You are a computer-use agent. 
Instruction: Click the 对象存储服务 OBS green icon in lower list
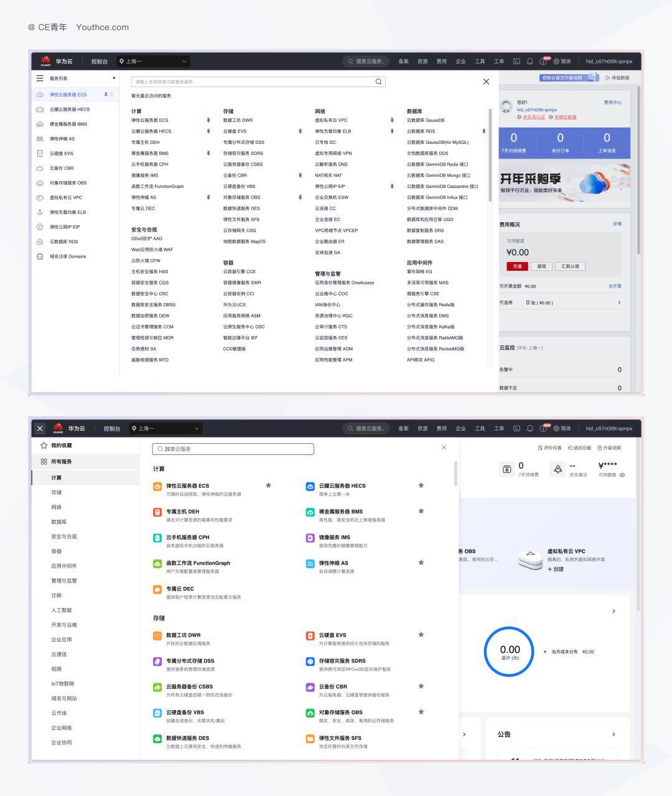pos(310,713)
